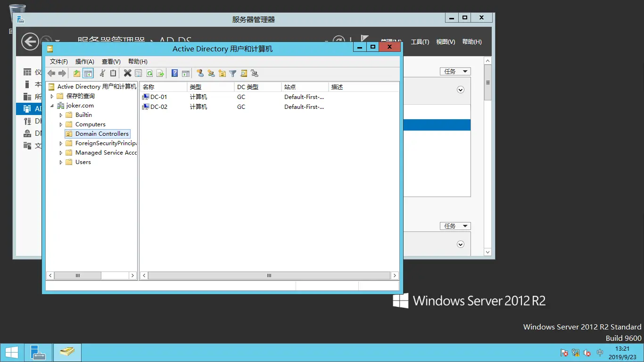This screenshot has height=362, width=644.
Task: Sort by the 描述 column header
Action: pos(363,87)
